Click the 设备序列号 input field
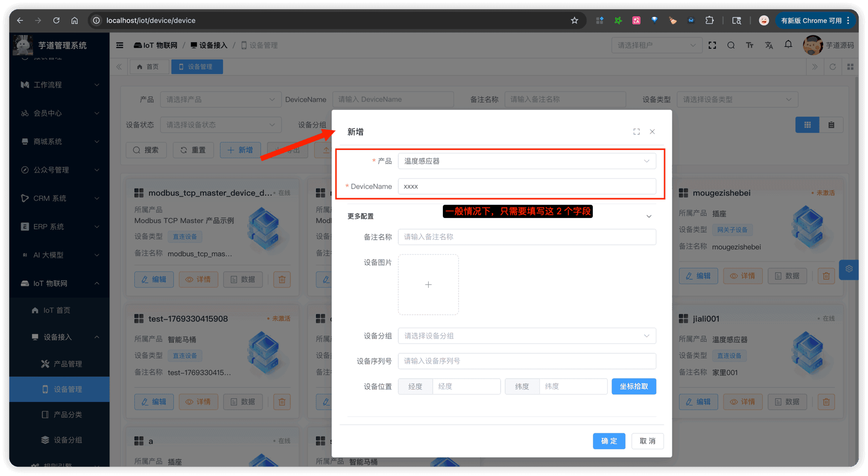The image size is (868, 476). (x=526, y=361)
